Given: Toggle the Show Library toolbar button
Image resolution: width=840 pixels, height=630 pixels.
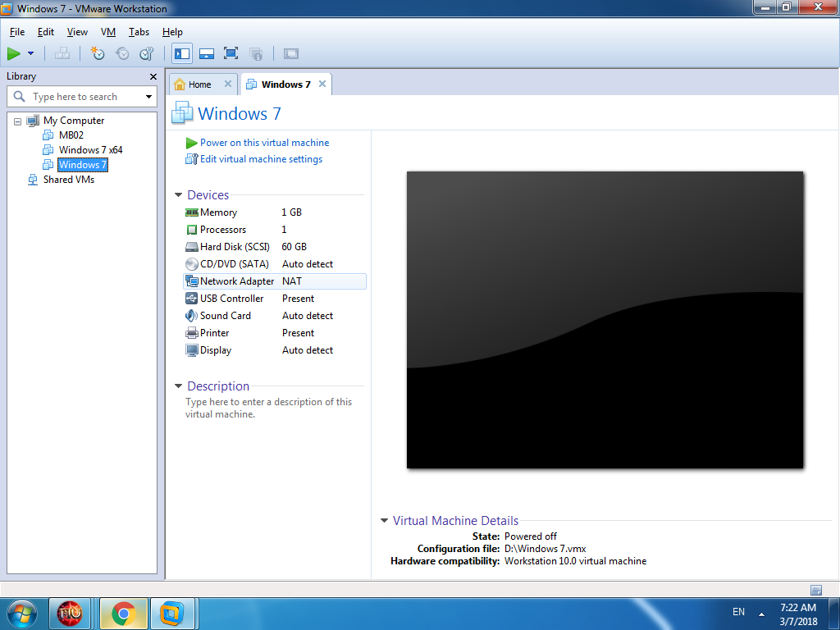Looking at the screenshot, I should (182, 53).
